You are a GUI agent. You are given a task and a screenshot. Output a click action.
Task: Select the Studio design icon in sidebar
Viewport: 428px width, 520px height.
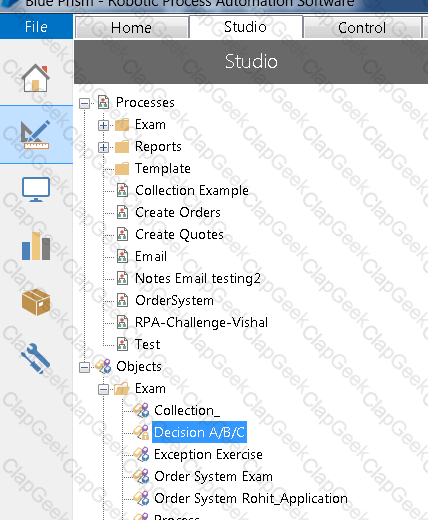point(35,135)
